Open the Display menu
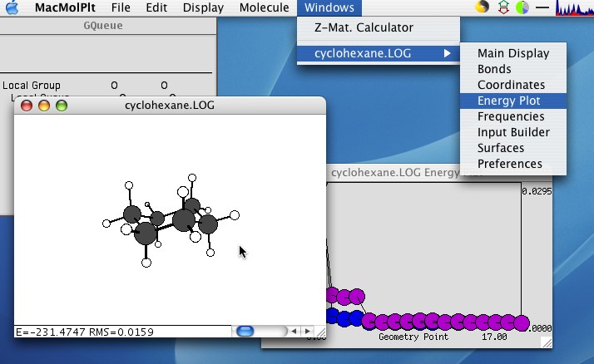This screenshot has width=594, height=364. click(x=203, y=8)
